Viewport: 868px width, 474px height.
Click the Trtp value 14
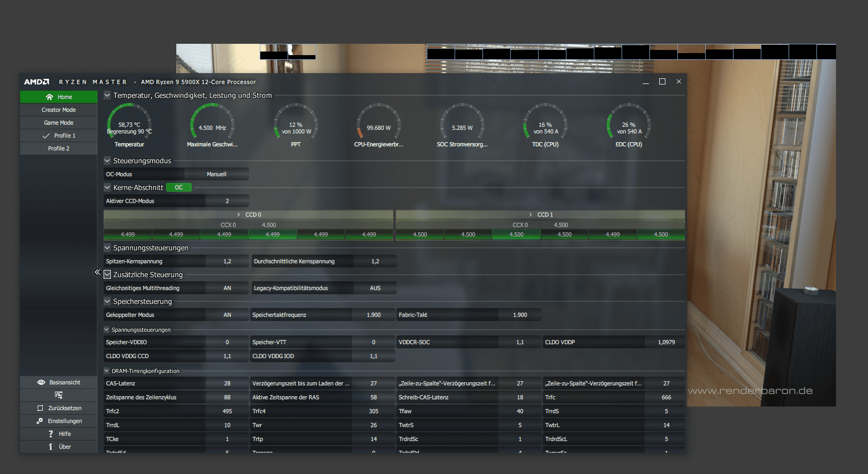374,439
